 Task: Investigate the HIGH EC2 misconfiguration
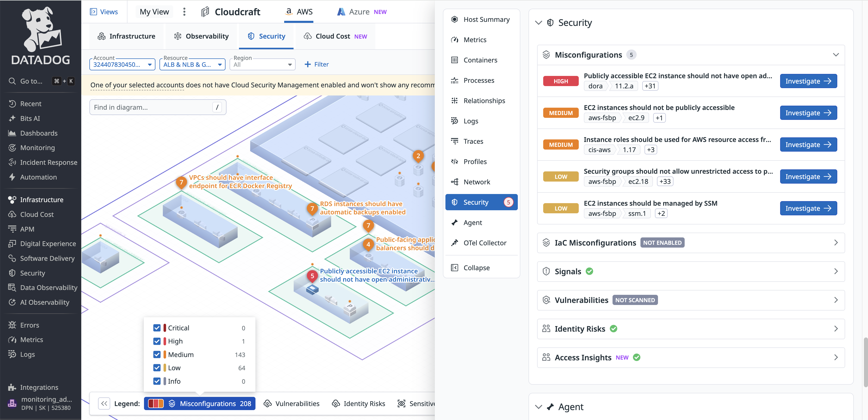808,81
